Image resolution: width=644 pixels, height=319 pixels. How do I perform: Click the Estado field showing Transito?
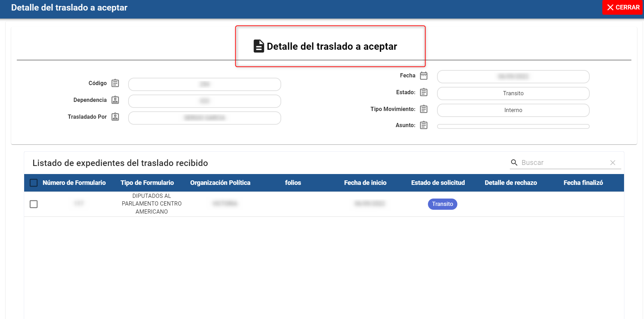pyautogui.click(x=513, y=93)
